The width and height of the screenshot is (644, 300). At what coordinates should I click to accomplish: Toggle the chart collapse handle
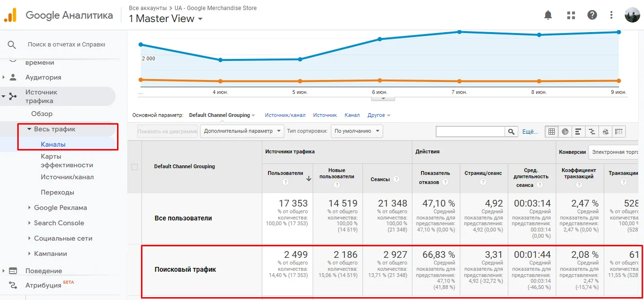click(x=383, y=99)
